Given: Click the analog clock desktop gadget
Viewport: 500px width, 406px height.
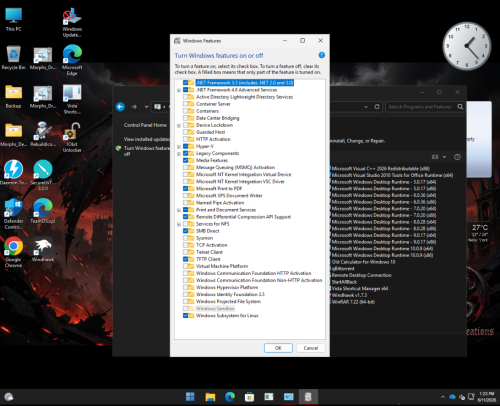Looking at the screenshot, I should [x=467, y=46].
